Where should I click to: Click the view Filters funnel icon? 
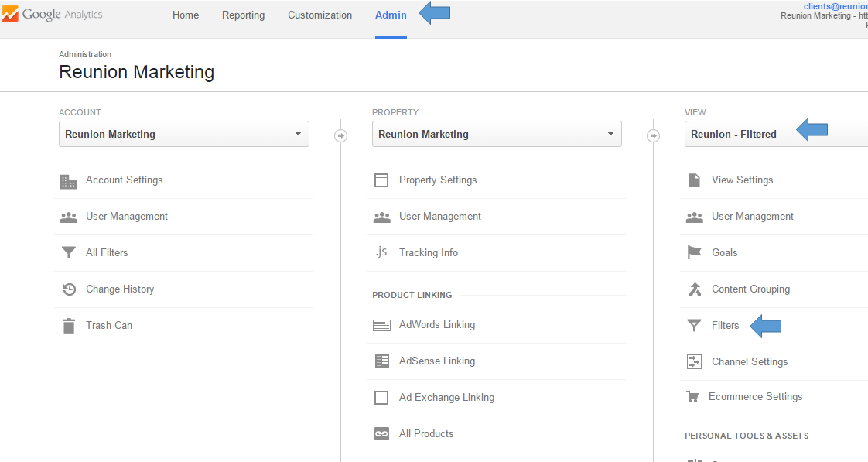(x=694, y=325)
